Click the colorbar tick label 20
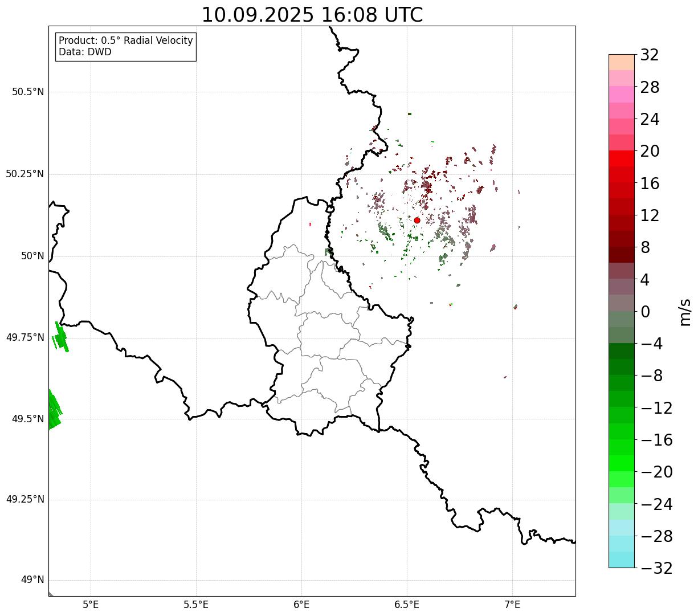Viewport: 698px width, 616px height. coord(650,152)
